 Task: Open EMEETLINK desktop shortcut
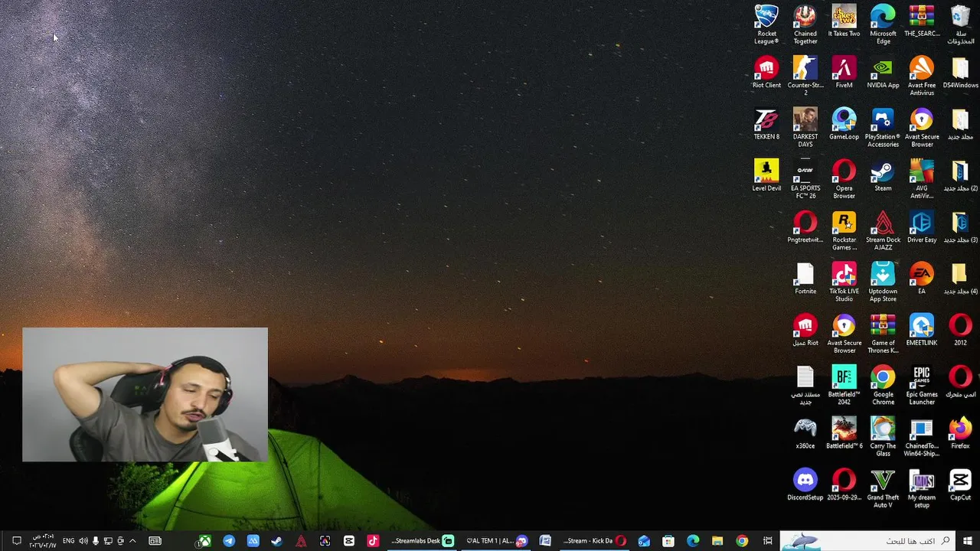point(922,330)
